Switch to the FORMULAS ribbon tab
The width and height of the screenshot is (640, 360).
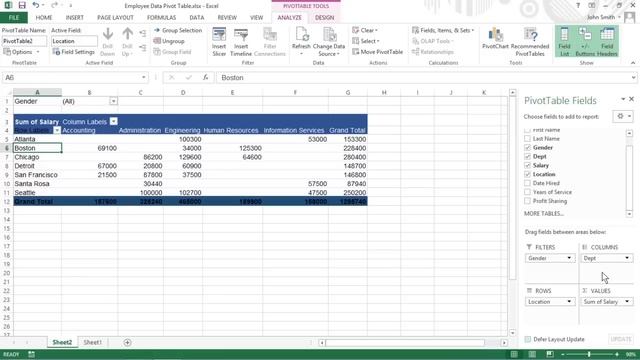click(x=161, y=18)
